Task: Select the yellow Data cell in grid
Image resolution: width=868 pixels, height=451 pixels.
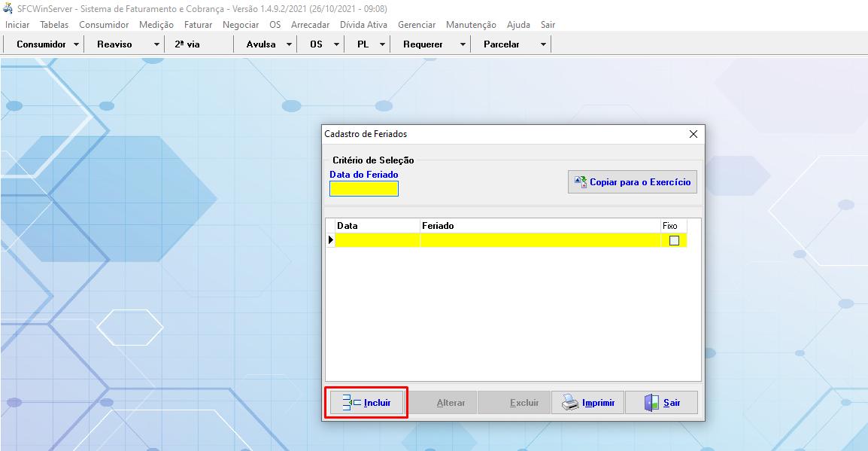Action: (x=377, y=240)
